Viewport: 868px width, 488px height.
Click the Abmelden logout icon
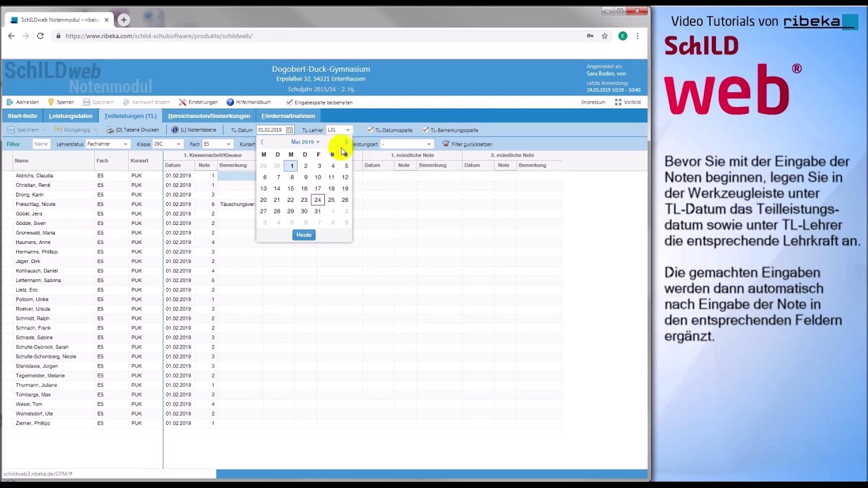click(x=9, y=102)
